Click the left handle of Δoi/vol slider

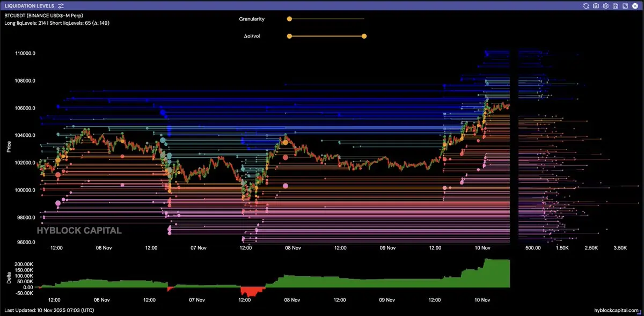pos(289,36)
